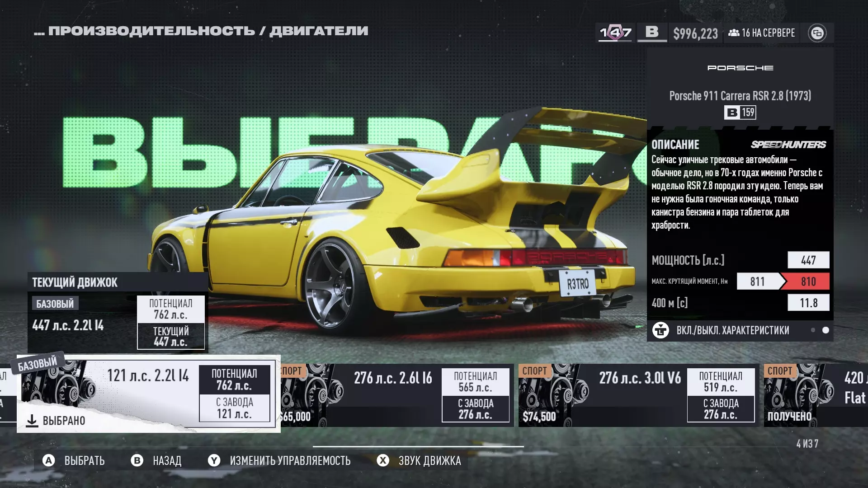868x488 pixels.
Task: Select the second page indicator dot
Action: click(x=826, y=330)
